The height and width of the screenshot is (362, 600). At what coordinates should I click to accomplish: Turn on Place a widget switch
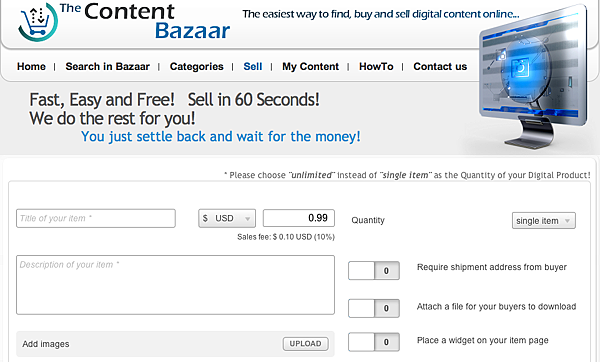(374, 342)
